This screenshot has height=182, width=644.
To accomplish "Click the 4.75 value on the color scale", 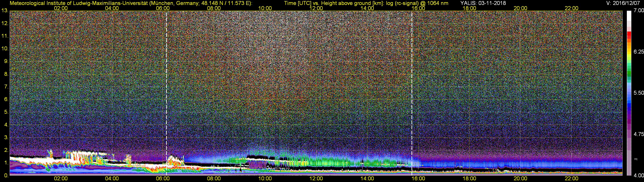I will tap(638, 134).
